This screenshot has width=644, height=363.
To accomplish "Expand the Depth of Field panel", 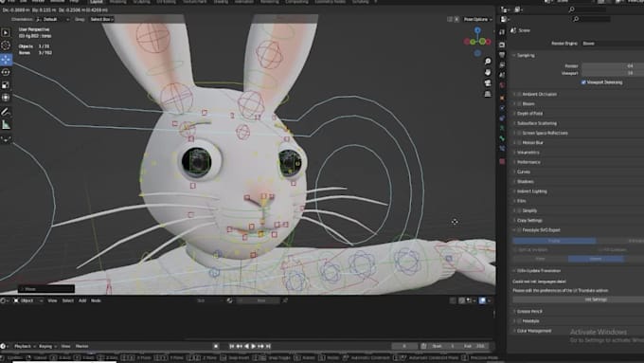I will pyautogui.click(x=529, y=114).
